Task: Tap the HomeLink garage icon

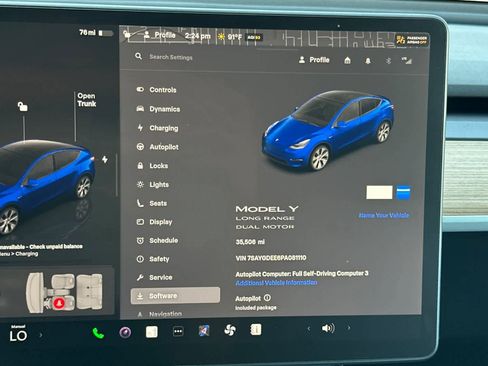Action: [347, 60]
